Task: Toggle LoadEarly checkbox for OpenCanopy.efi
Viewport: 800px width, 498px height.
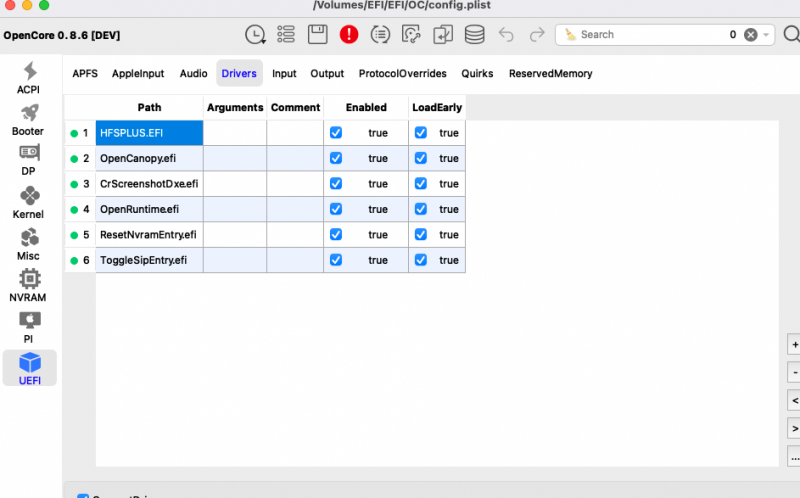Action: pos(421,158)
